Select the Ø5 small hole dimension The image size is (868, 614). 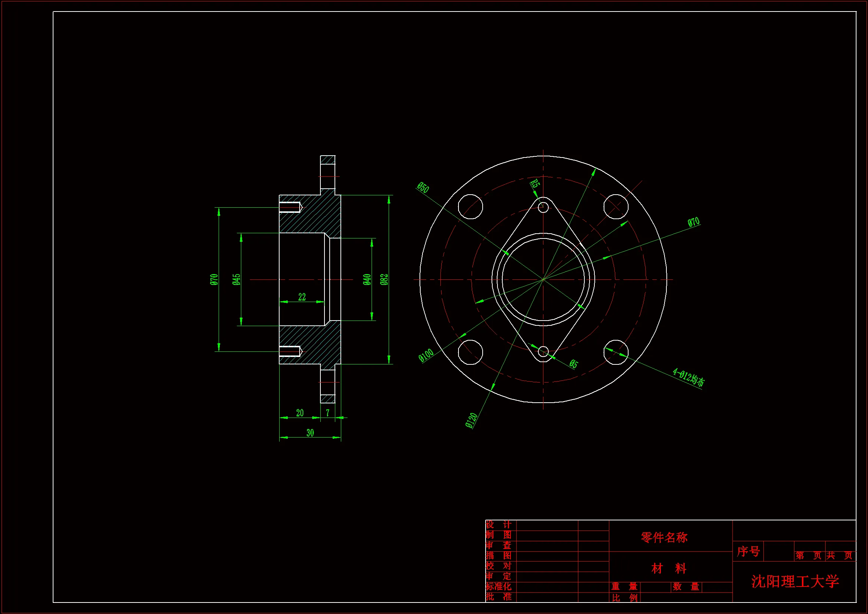coord(574,364)
